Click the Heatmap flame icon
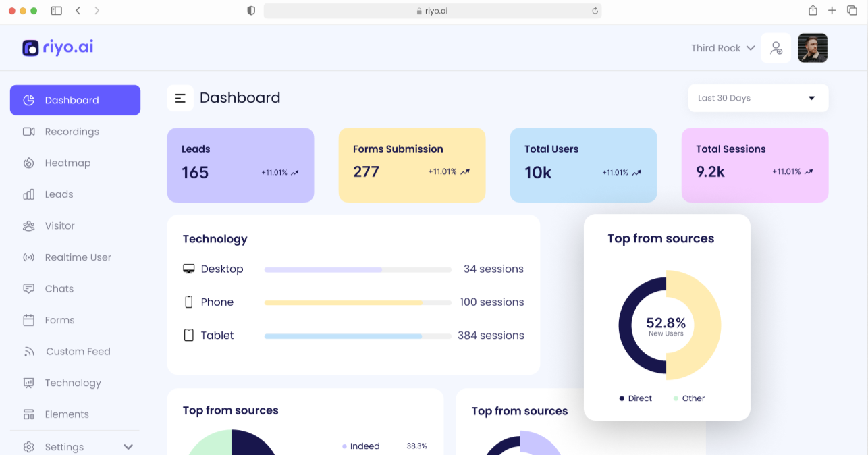The image size is (868, 455). click(28, 163)
